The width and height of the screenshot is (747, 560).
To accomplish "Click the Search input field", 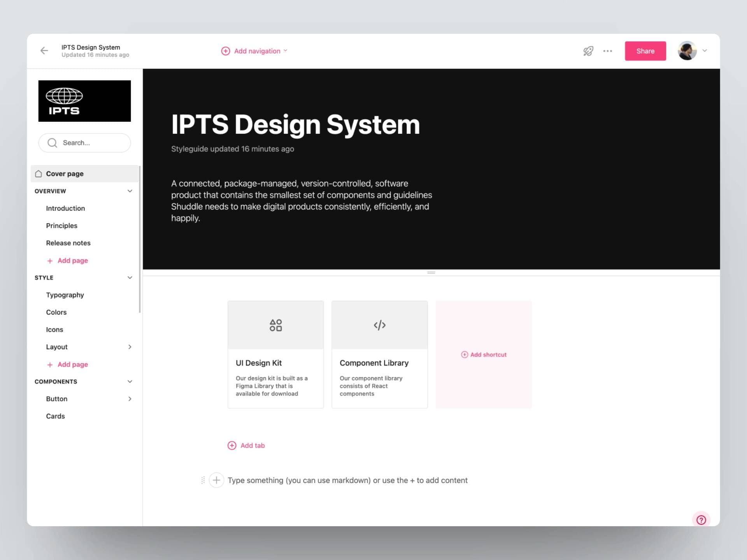I will (x=84, y=143).
